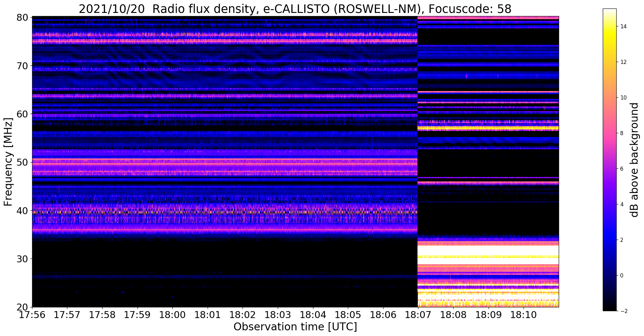This screenshot has height=336, width=644.
Task: Click the colorbar tick value 14
Action: click(623, 26)
